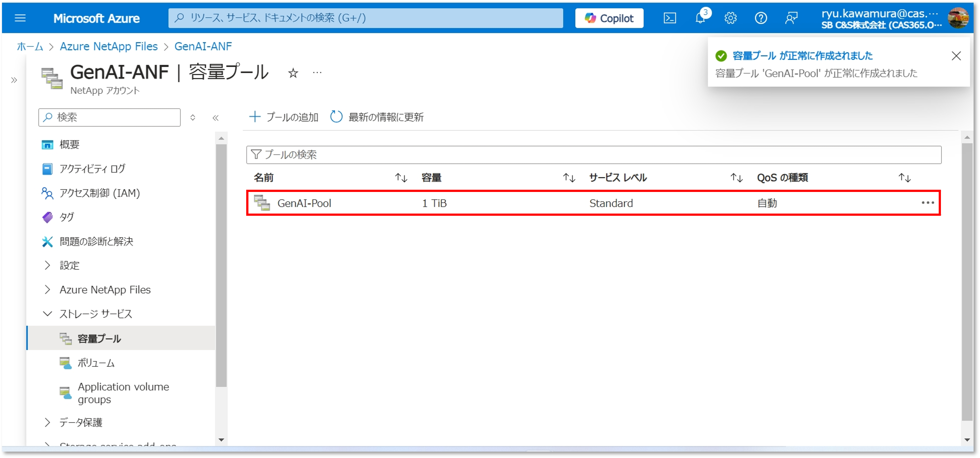
Task: Go to Azure NetApp Files breadcrumb
Action: [108, 46]
